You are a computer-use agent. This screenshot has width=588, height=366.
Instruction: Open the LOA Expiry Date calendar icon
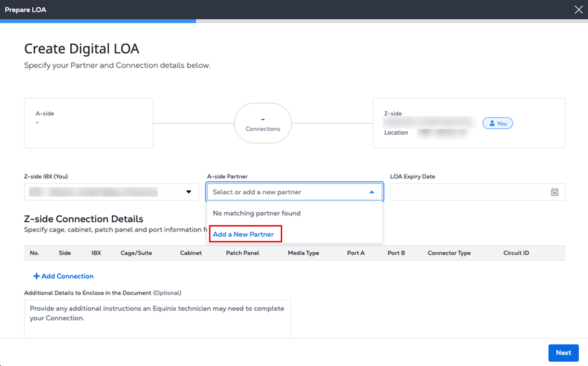click(554, 192)
